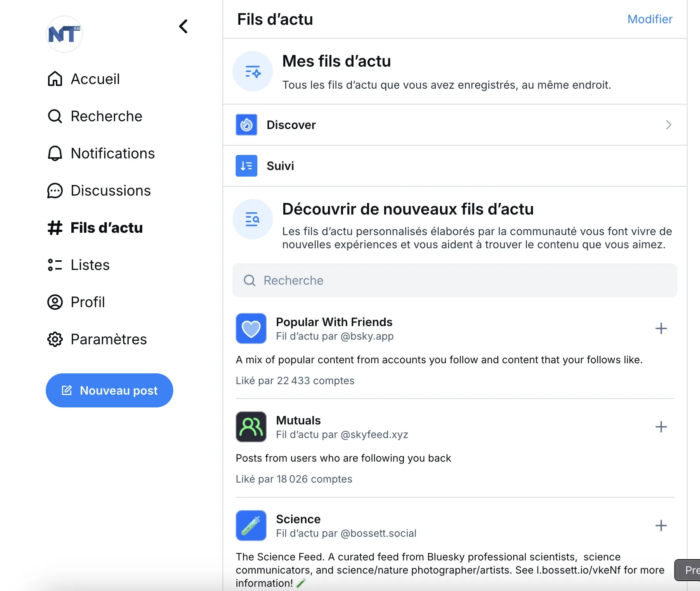Click the Science feed test tube icon
Image resolution: width=700 pixels, height=591 pixels.
pos(251,526)
